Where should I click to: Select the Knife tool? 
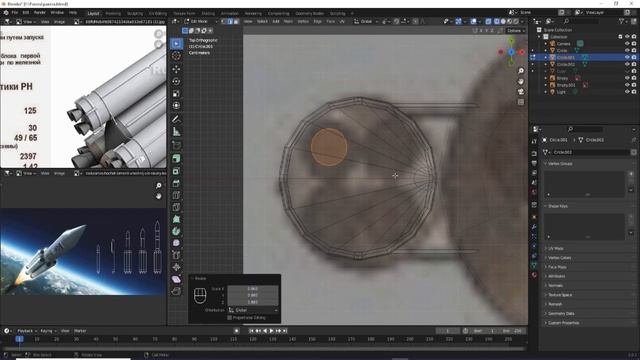[176, 207]
